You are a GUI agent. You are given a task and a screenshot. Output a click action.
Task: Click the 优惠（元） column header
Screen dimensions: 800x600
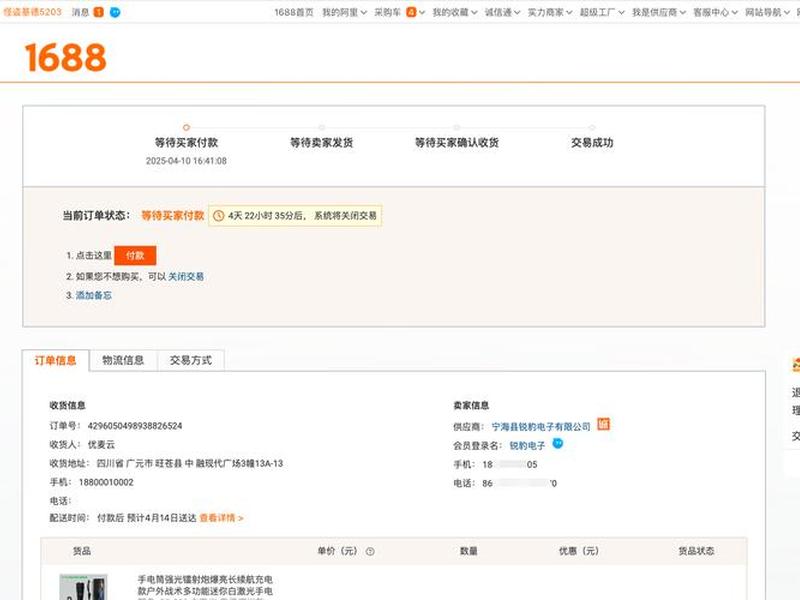click(578, 551)
